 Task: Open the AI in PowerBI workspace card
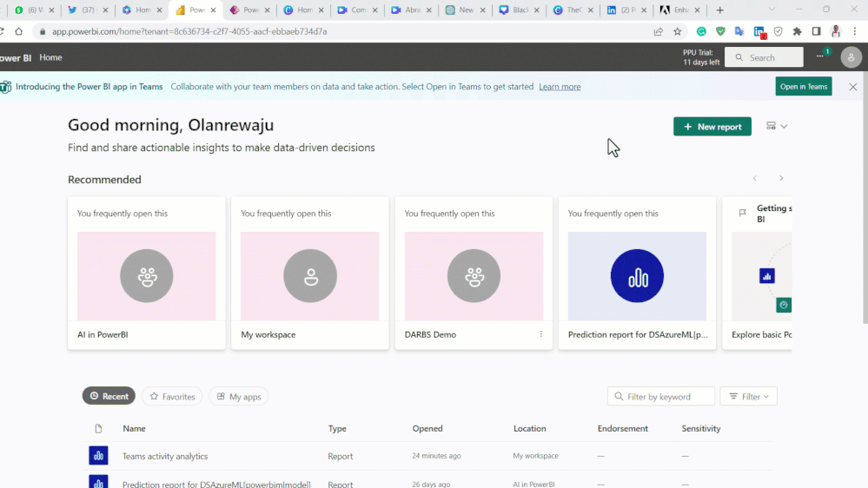147,274
